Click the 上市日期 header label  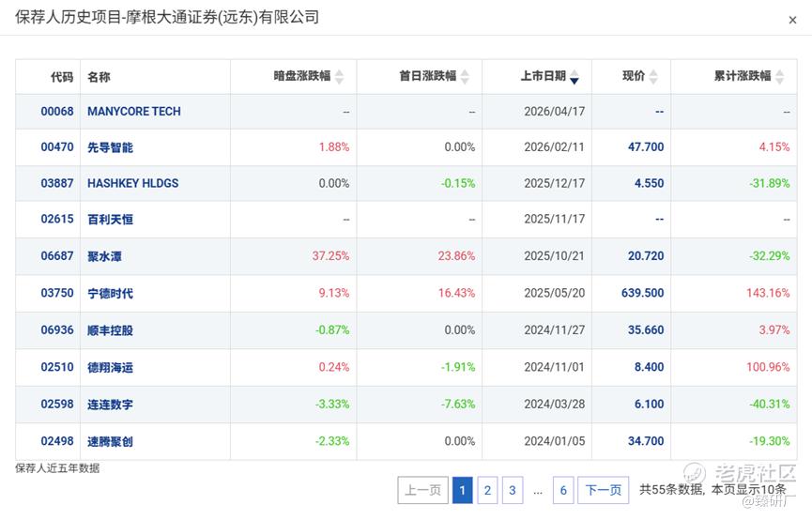coord(544,76)
